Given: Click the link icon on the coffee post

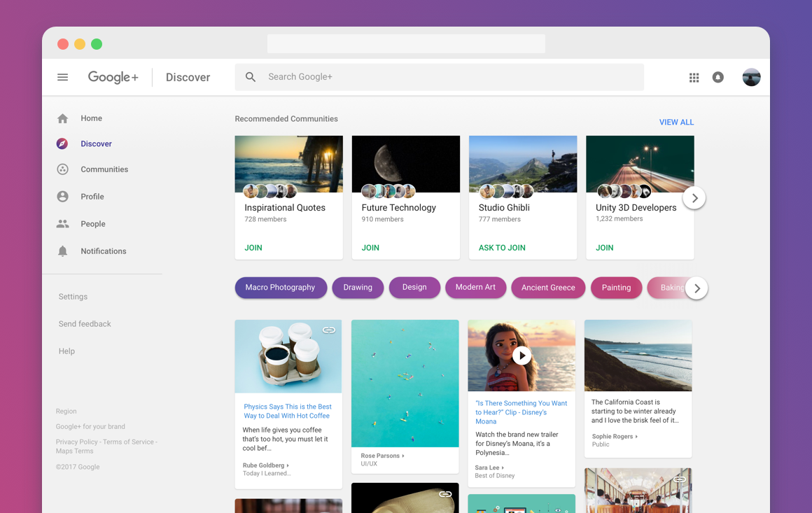Looking at the screenshot, I should coord(329,329).
